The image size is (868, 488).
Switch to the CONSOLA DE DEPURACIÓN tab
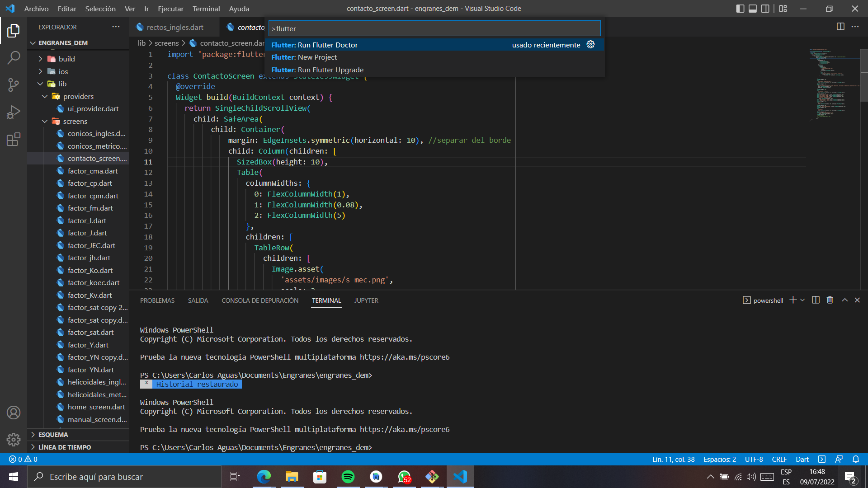coord(260,300)
